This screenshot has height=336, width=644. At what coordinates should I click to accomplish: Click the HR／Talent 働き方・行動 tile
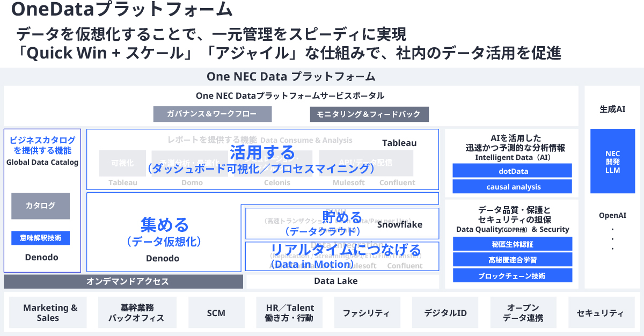pos(290,312)
